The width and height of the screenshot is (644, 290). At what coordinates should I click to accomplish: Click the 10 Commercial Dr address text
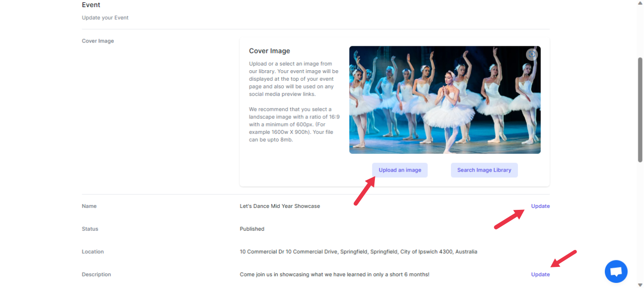coord(358,252)
